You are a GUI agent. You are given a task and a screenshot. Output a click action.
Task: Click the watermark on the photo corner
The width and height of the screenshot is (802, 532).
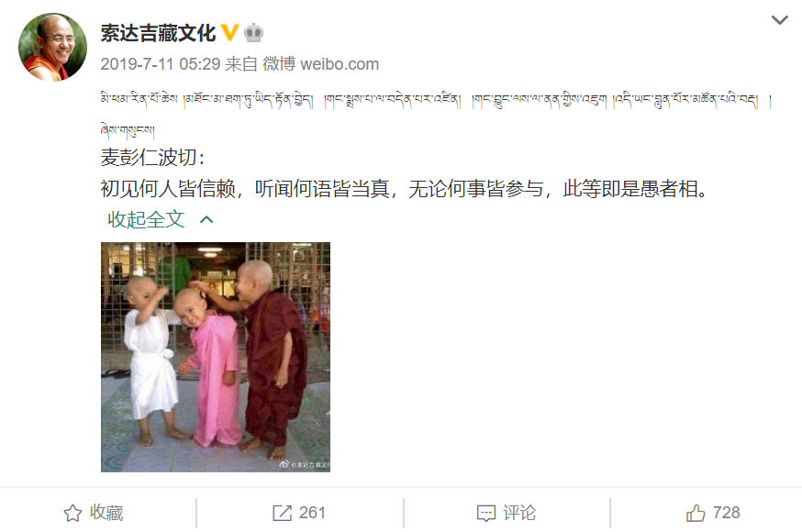pyautogui.click(x=305, y=464)
